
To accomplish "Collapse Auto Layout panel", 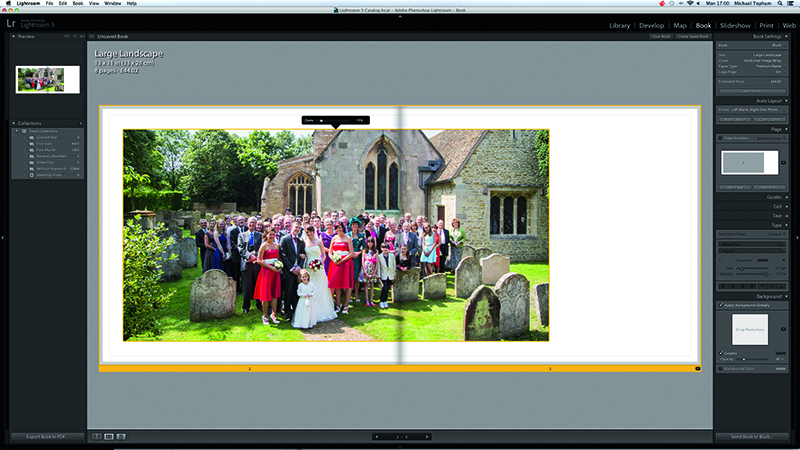I will (786, 101).
